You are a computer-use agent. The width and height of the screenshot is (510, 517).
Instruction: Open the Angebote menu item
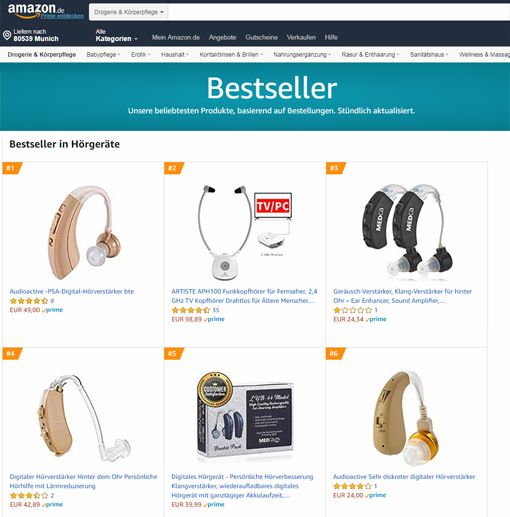(222, 37)
